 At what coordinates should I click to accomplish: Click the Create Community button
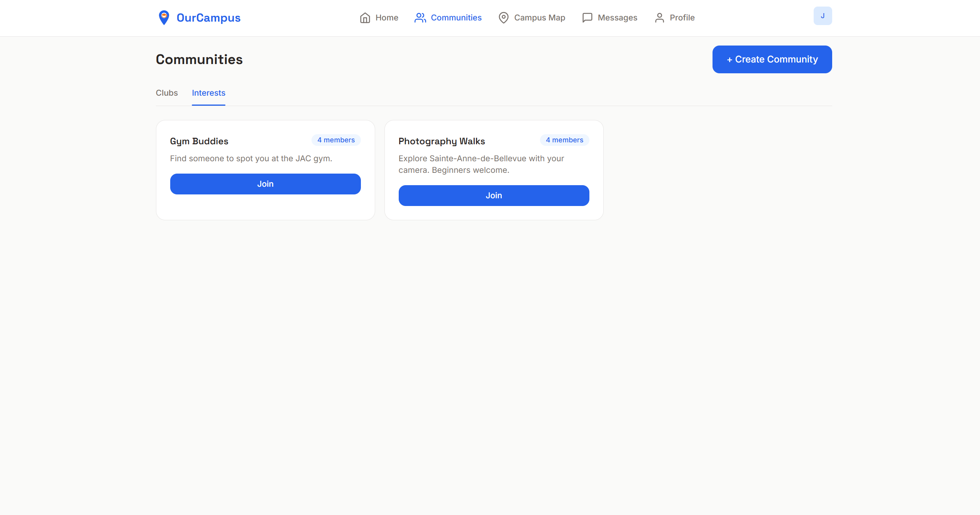[772, 59]
